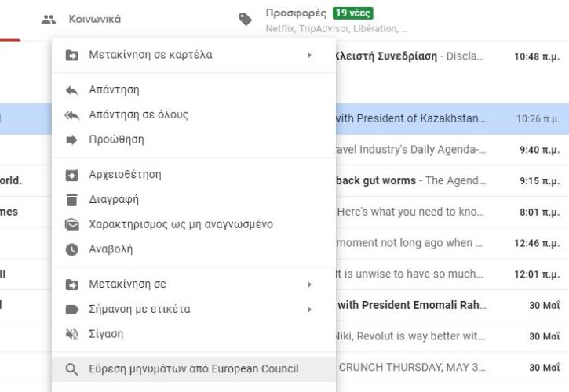This screenshot has height=392, width=569.
Task: Select Εύρεση μηνυμάτων από European Council
Action: [x=194, y=368]
